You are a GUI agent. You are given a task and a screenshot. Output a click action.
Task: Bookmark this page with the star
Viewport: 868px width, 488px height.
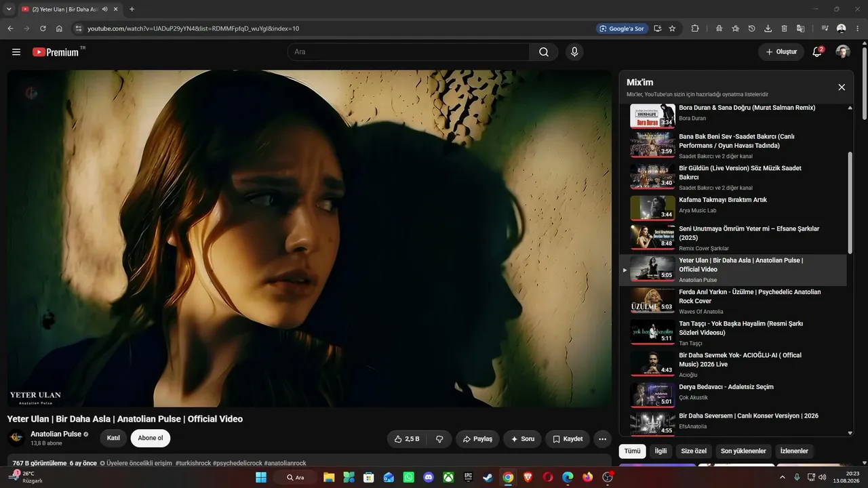coord(672,28)
